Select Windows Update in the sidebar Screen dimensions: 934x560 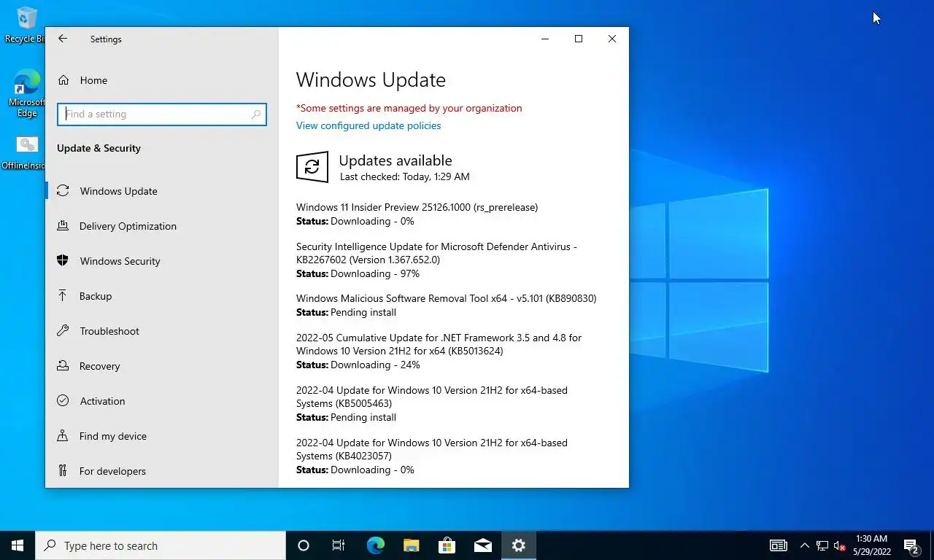161,191
